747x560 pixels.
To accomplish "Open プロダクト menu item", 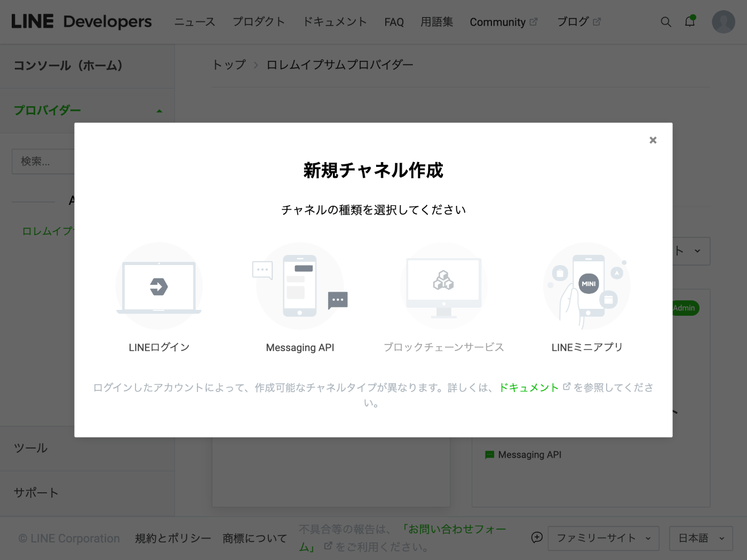I will (259, 22).
